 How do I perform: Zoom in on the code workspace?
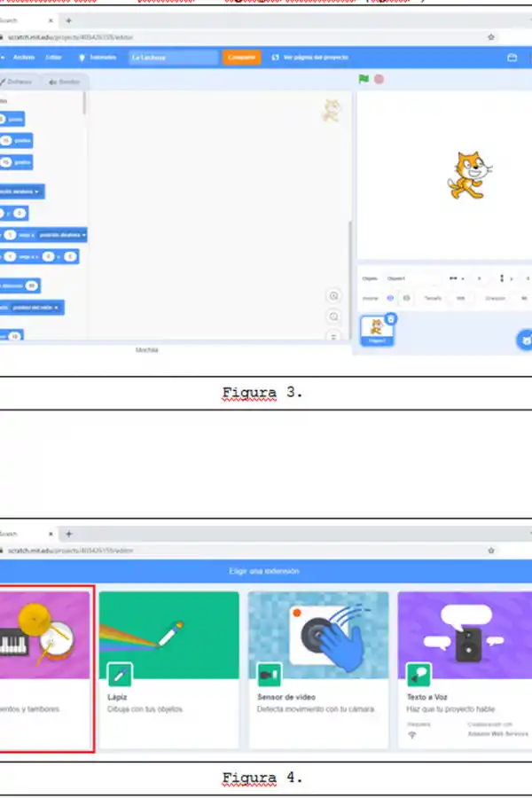[334, 296]
